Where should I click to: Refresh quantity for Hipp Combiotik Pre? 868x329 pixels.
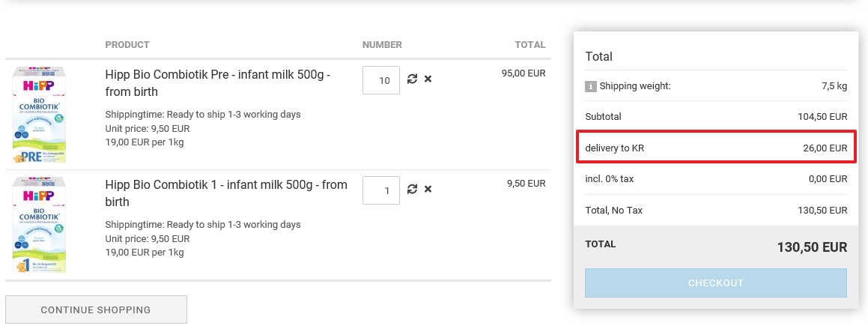412,79
